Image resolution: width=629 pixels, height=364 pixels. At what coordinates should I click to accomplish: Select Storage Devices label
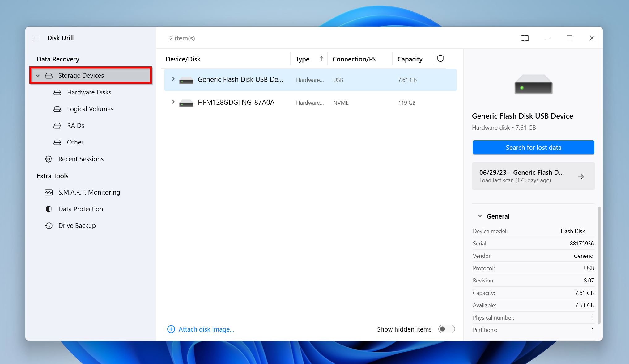tap(81, 76)
